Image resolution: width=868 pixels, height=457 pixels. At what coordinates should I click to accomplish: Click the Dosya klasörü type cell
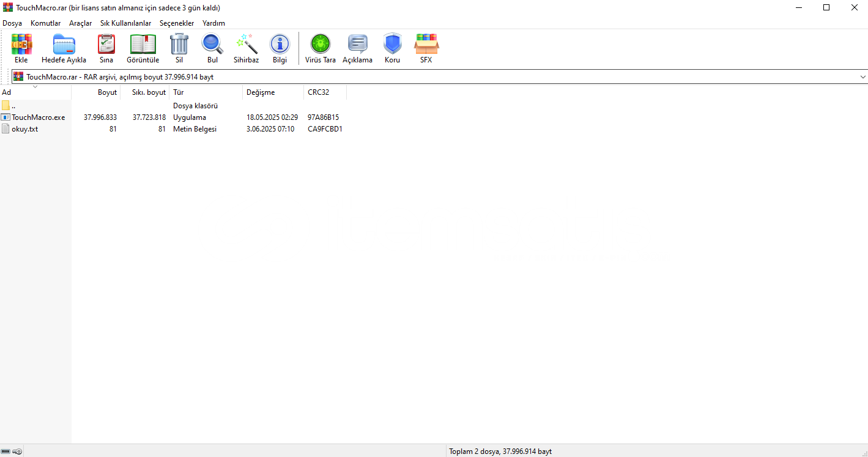tap(196, 105)
